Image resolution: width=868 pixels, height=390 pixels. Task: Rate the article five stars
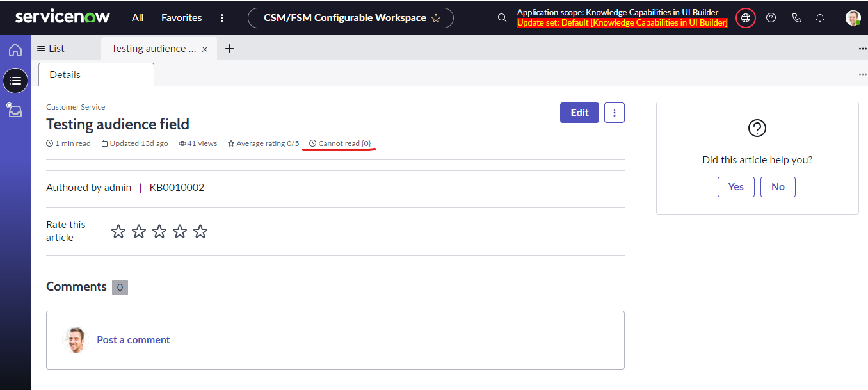coord(200,231)
